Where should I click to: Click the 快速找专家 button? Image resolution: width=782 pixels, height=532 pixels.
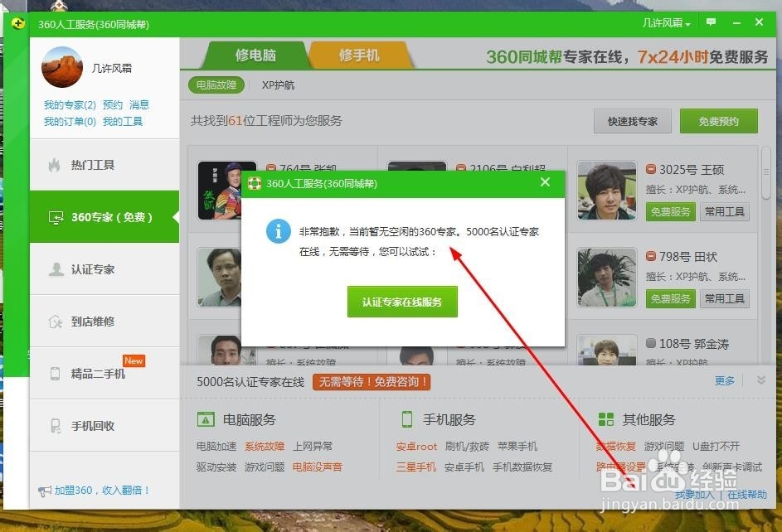633,121
